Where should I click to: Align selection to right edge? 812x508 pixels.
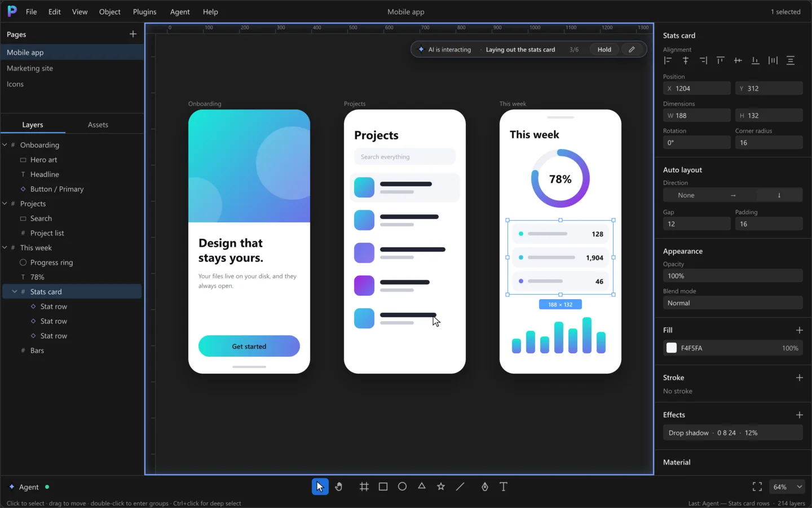(703, 60)
